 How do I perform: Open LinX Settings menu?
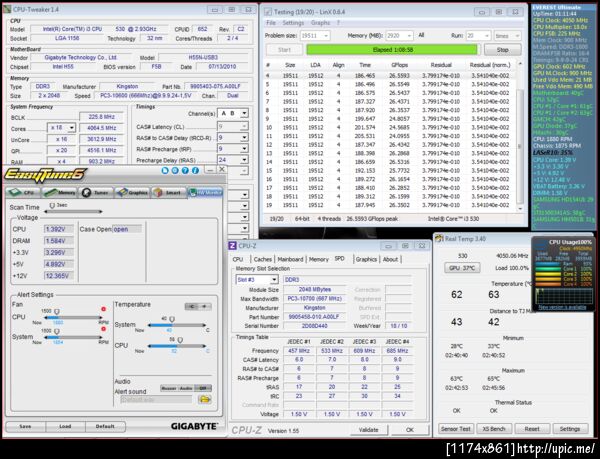293,23
